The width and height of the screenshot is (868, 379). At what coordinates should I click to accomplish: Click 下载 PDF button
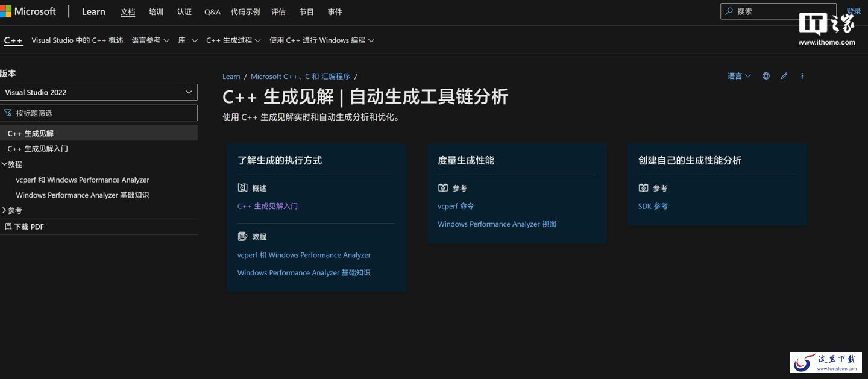tap(24, 227)
